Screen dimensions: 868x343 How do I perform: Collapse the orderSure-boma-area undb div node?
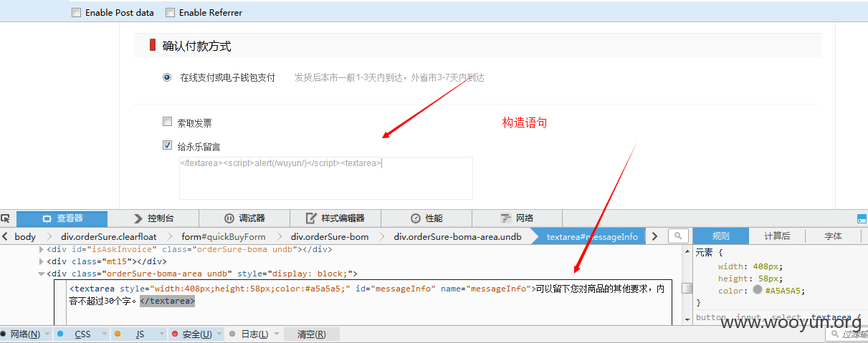click(x=41, y=274)
